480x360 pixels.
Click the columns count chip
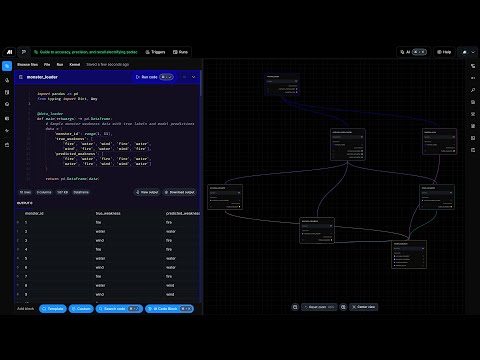click(44, 192)
